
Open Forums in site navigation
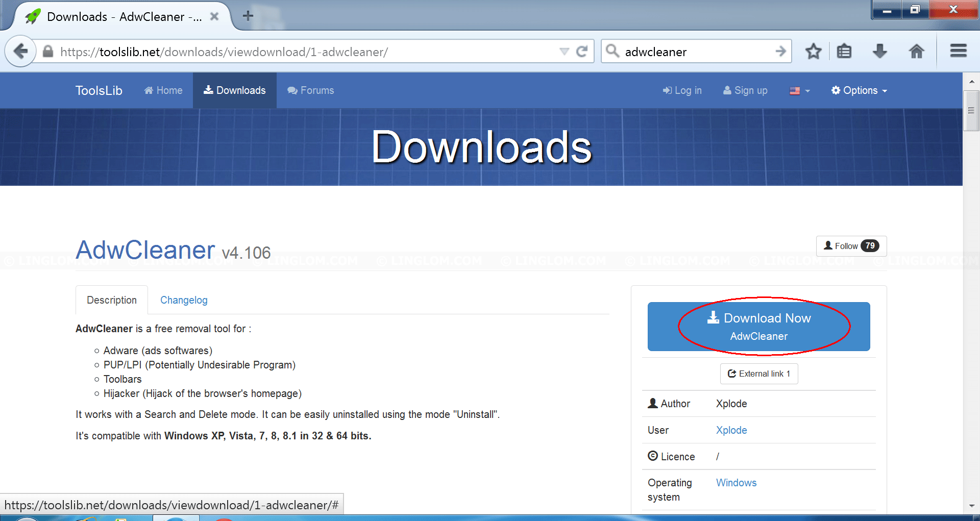311,90
